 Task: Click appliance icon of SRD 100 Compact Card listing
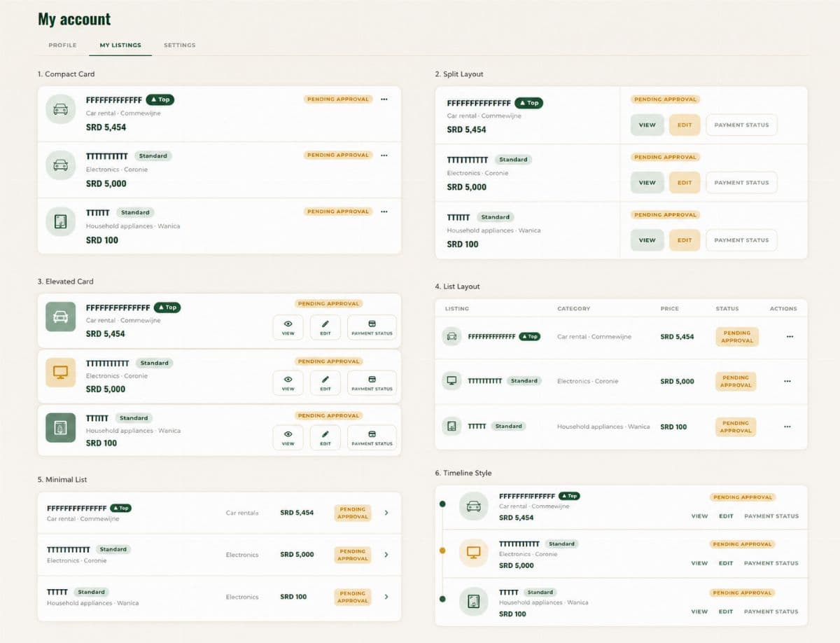[x=61, y=221]
